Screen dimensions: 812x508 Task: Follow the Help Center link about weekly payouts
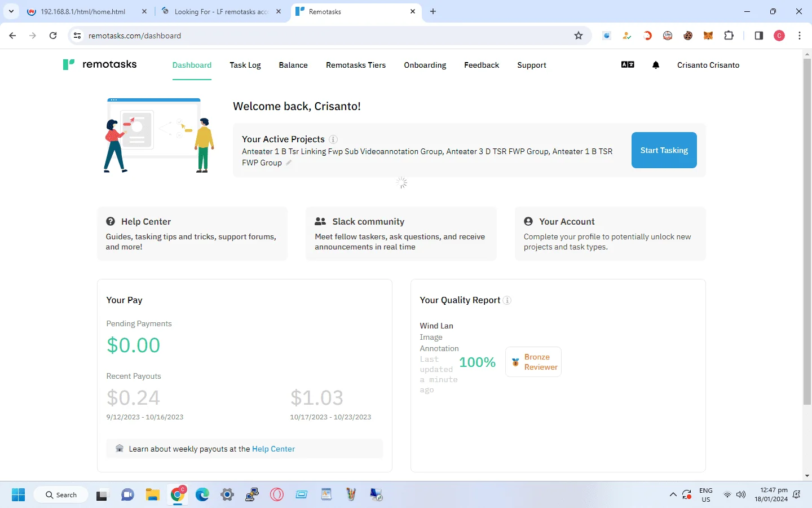click(273, 449)
